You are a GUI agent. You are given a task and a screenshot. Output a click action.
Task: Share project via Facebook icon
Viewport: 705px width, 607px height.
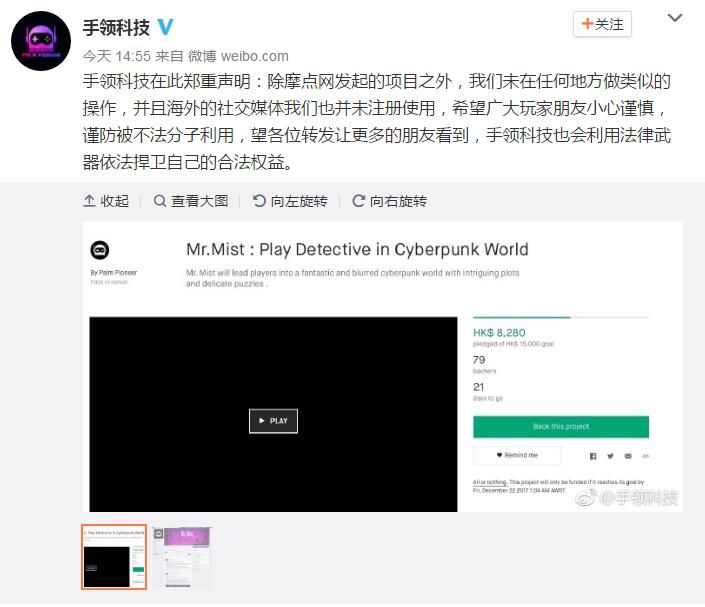[x=593, y=456]
